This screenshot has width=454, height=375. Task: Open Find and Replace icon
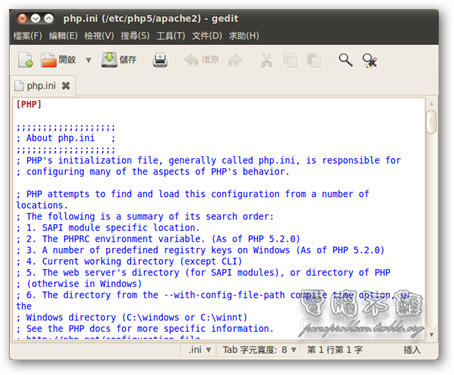tap(370, 60)
